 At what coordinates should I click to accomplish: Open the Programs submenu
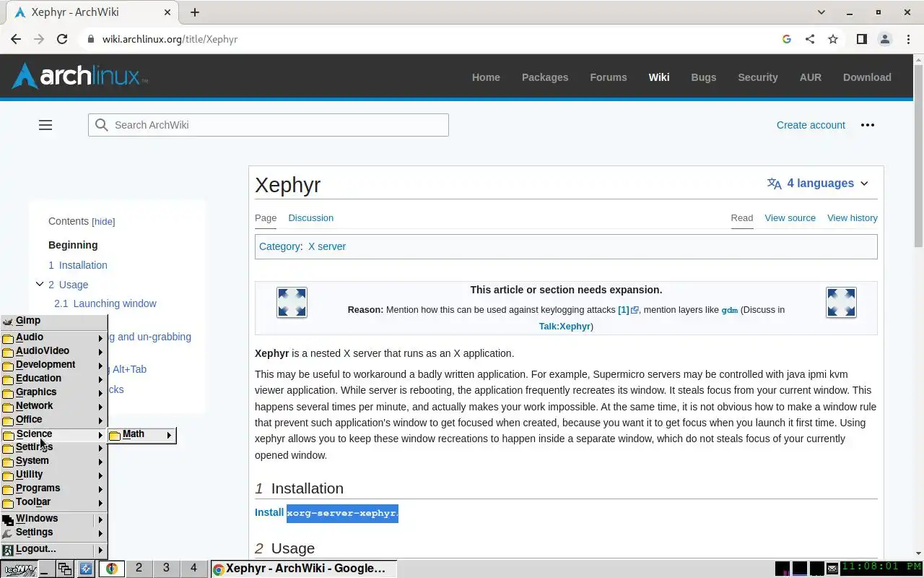coord(53,488)
